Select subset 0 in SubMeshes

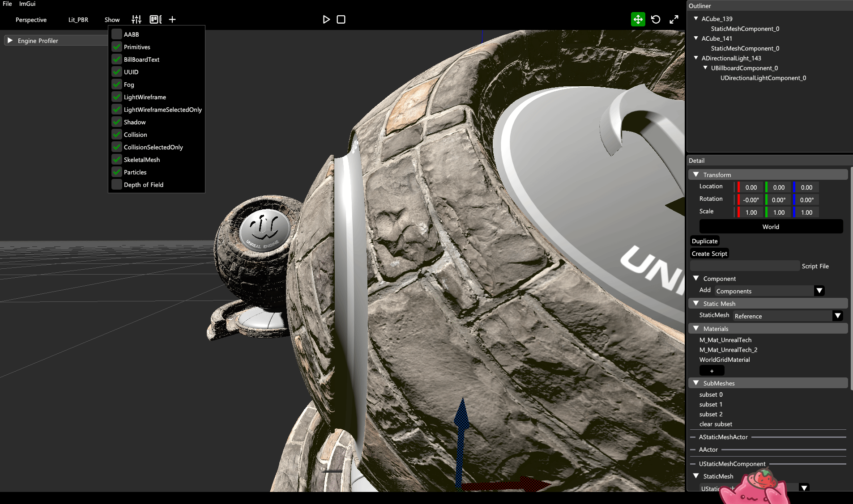point(711,394)
